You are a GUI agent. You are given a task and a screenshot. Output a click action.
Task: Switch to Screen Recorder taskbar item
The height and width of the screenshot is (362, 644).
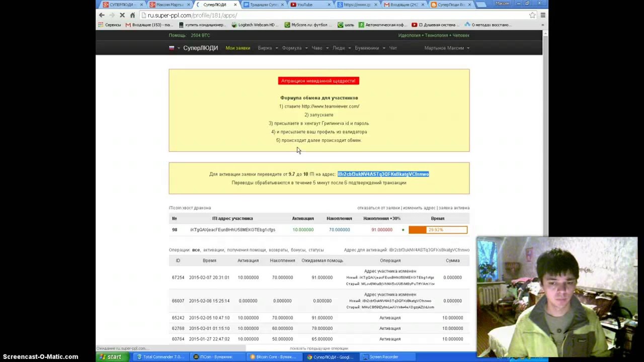coord(387,357)
